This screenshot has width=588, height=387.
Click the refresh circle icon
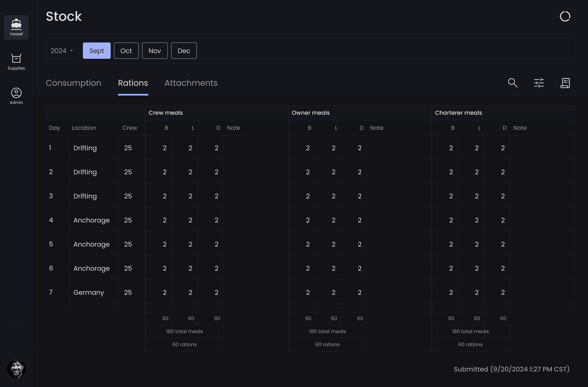point(565,16)
